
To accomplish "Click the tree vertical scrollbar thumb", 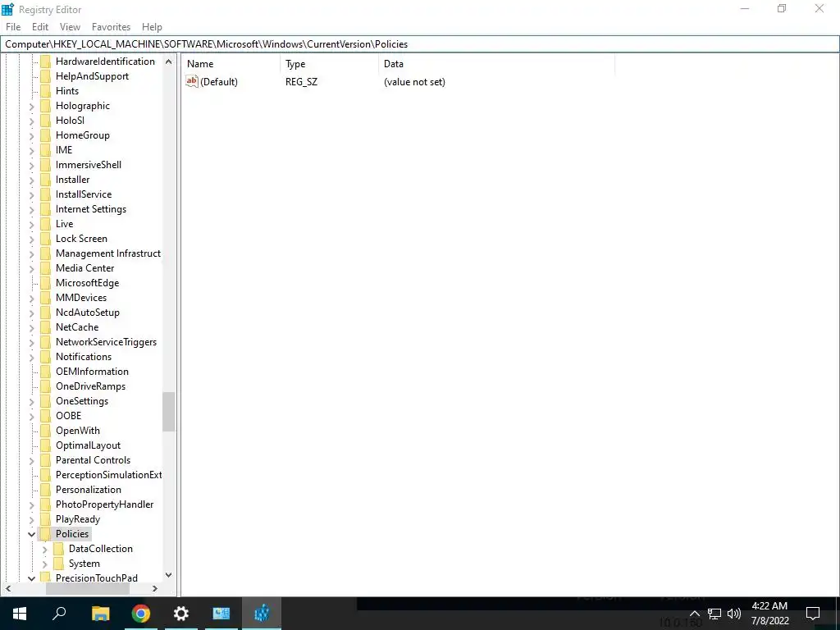I will tap(169, 412).
